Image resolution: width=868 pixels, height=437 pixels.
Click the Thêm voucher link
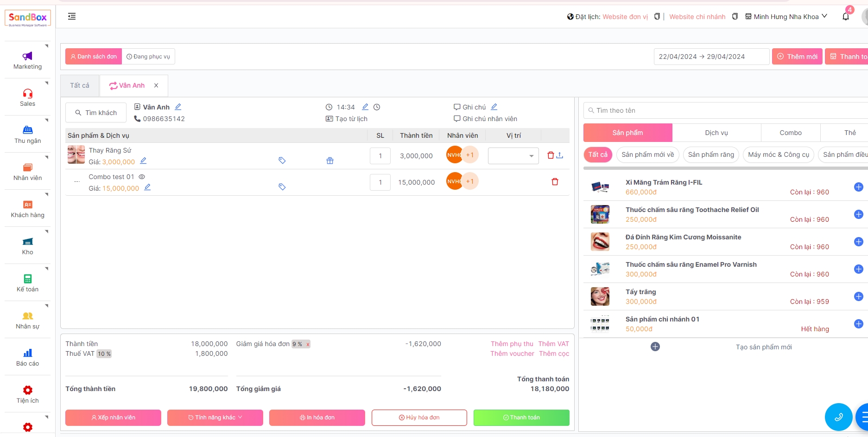pyautogui.click(x=512, y=353)
